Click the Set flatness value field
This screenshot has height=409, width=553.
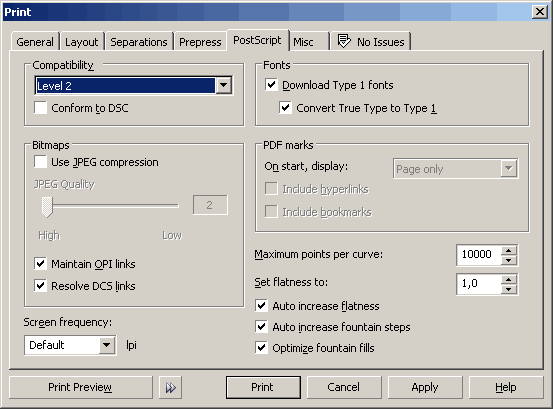click(479, 283)
